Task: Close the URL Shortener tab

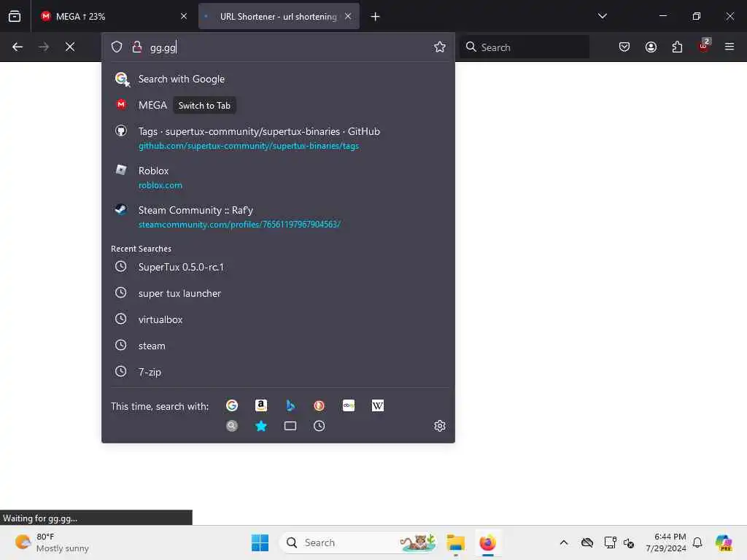Action: tap(348, 16)
